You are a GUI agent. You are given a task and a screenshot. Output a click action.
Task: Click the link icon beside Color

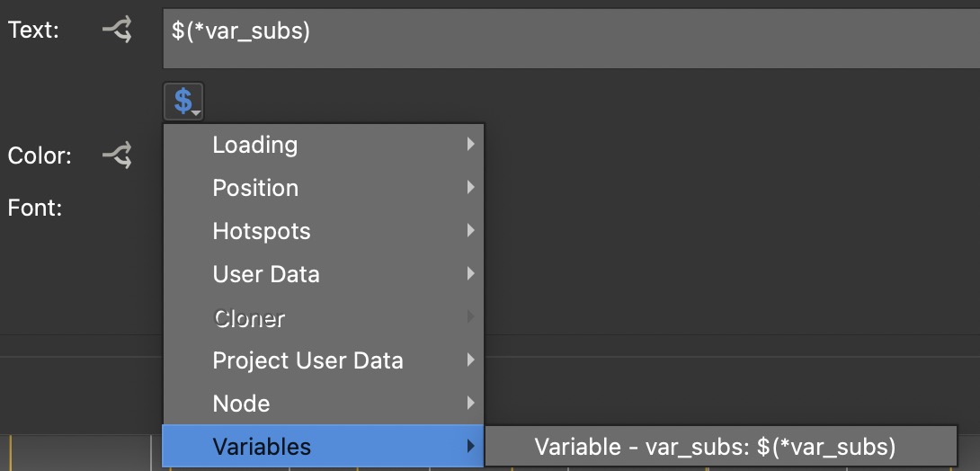117,156
